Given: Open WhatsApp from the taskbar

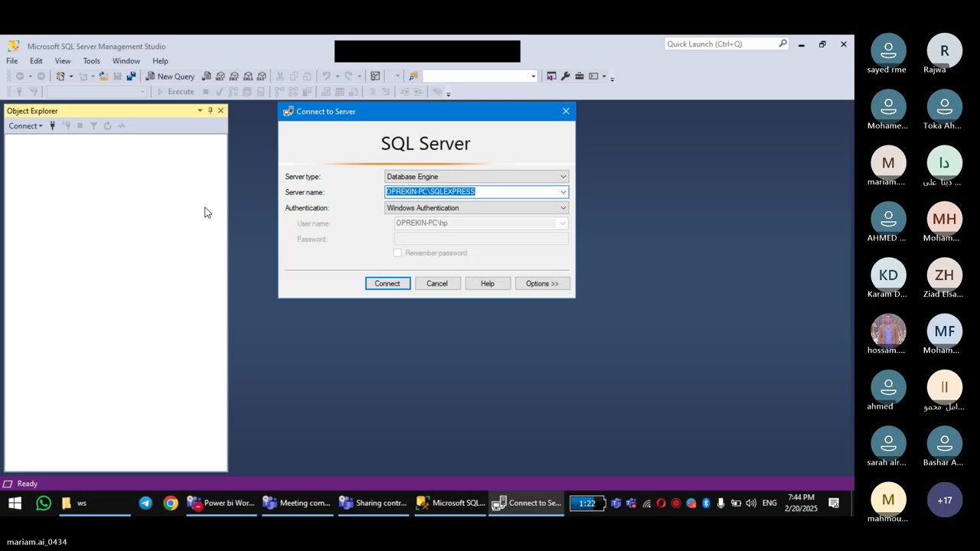Looking at the screenshot, I should 44,503.
